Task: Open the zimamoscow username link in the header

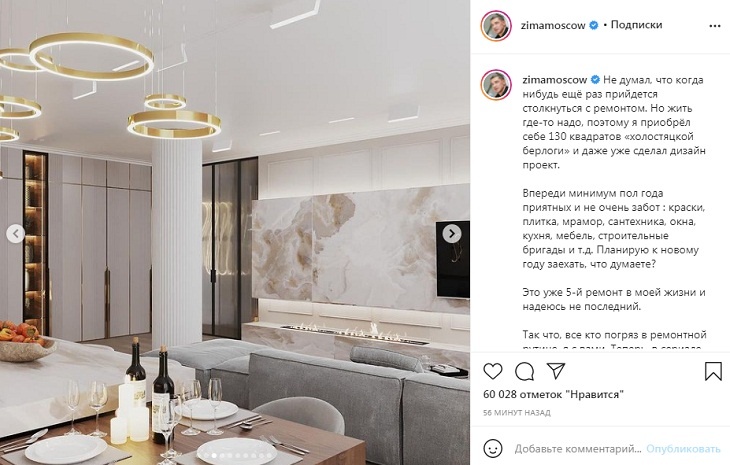Action: (553, 26)
